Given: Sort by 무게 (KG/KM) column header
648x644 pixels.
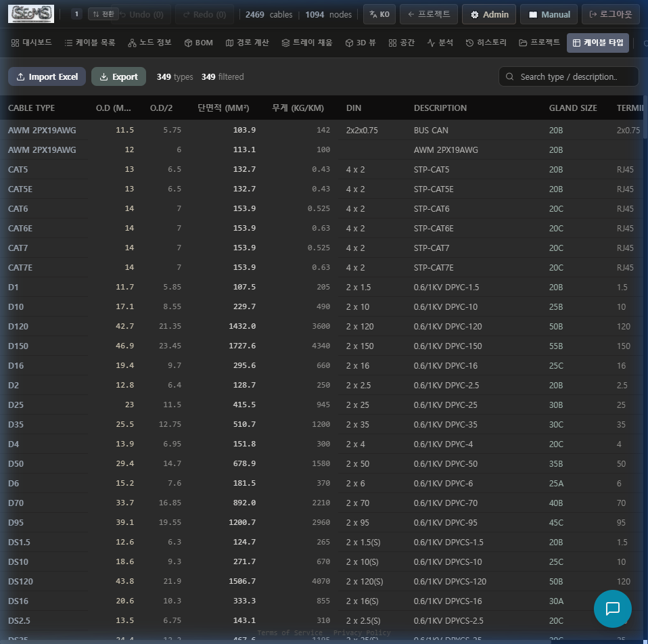Looking at the screenshot, I should (298, 108).
